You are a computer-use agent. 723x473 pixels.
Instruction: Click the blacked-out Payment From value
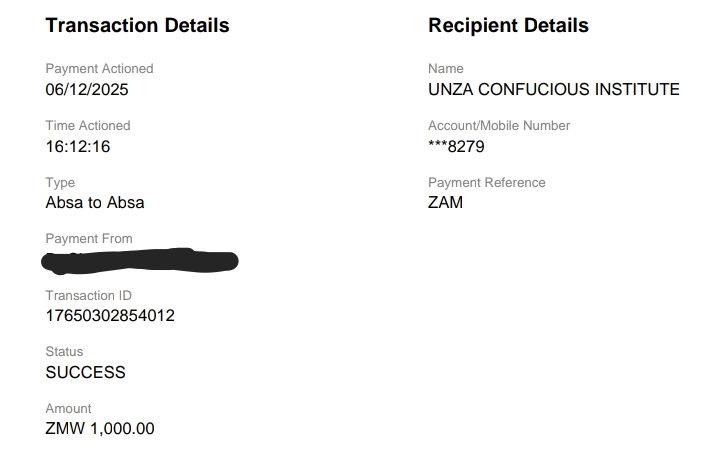coord(140,262)
